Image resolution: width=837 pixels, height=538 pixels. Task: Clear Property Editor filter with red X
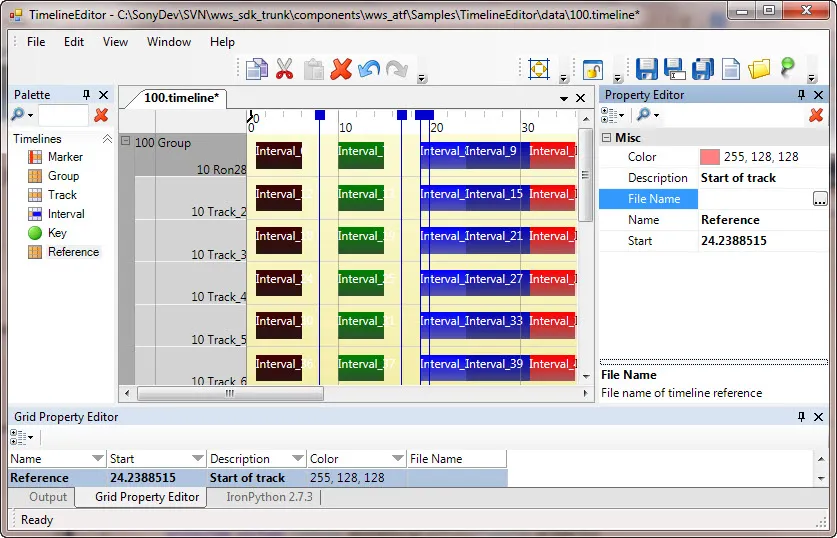[816, 115]
